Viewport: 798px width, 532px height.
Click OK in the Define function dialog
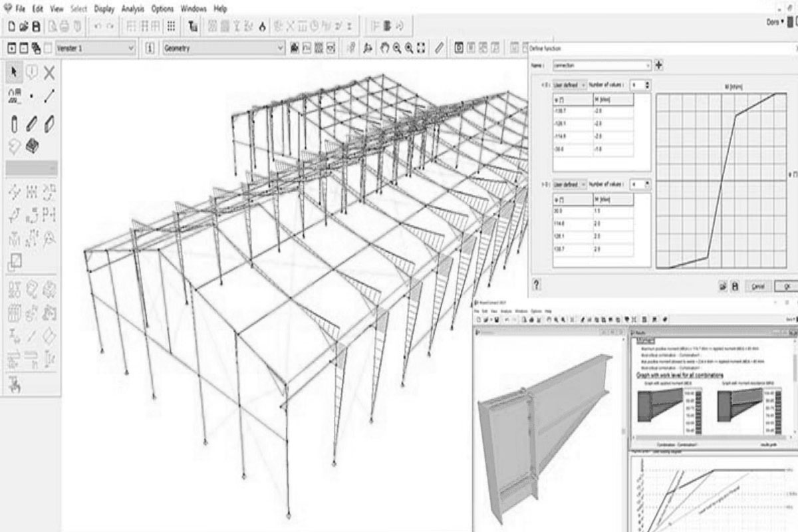click(x=787, y=286)
